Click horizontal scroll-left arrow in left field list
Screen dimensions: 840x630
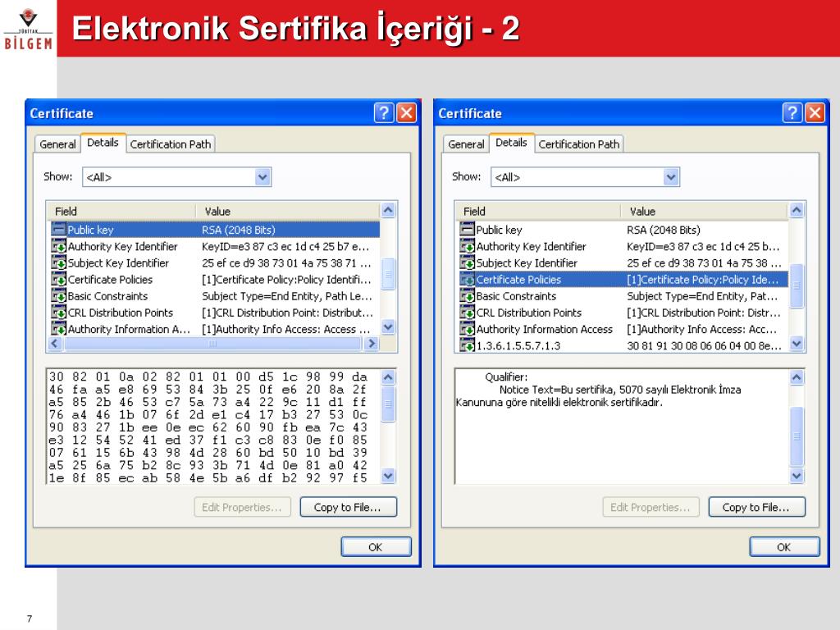click(55, 344)
